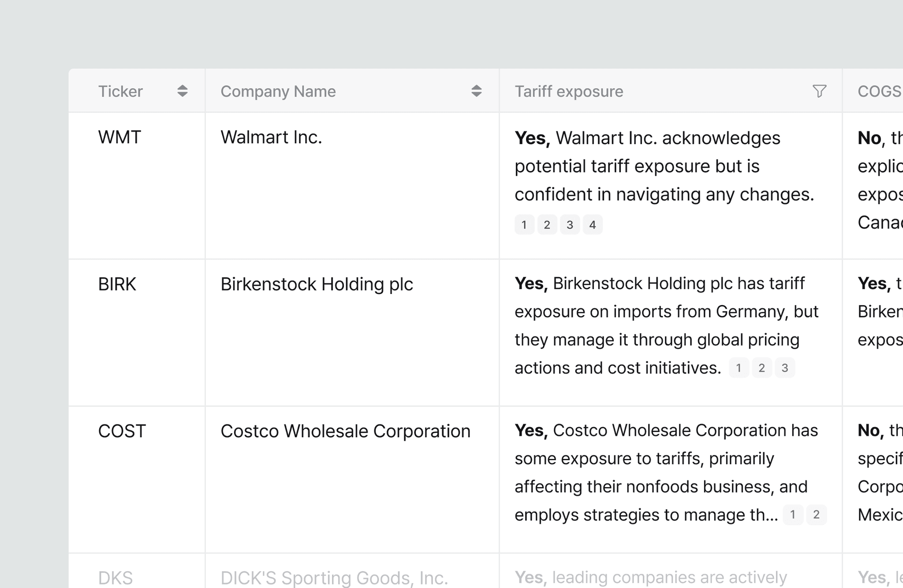The width and height of the screenshot is (903, 588).
Task: Open citation 2 in Walmart tariff cell
Action: 547,225
